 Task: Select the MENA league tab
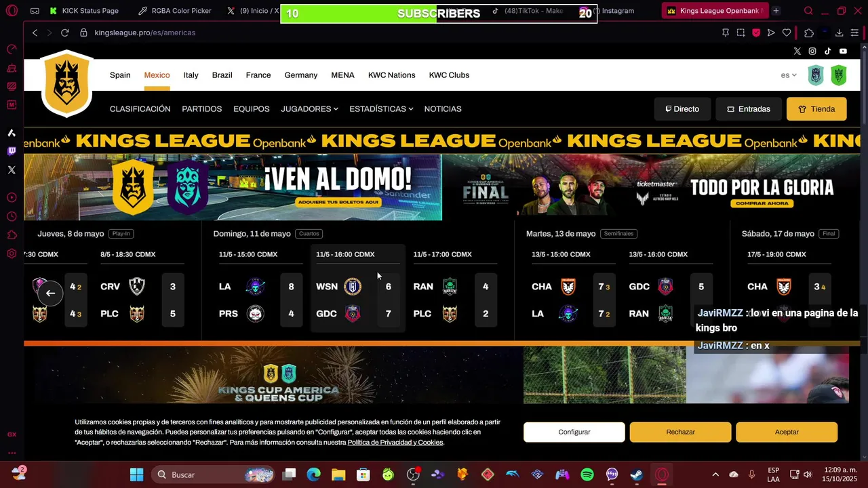click(x=342, y=75)
